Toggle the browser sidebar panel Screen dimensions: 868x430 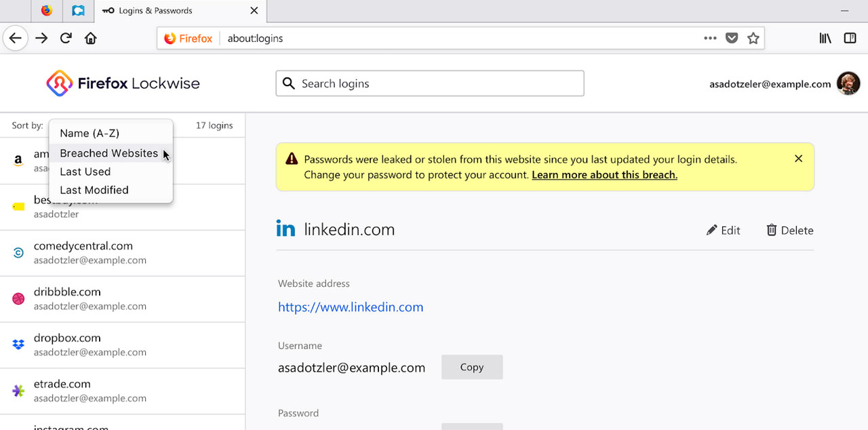[x=850, y=38]
